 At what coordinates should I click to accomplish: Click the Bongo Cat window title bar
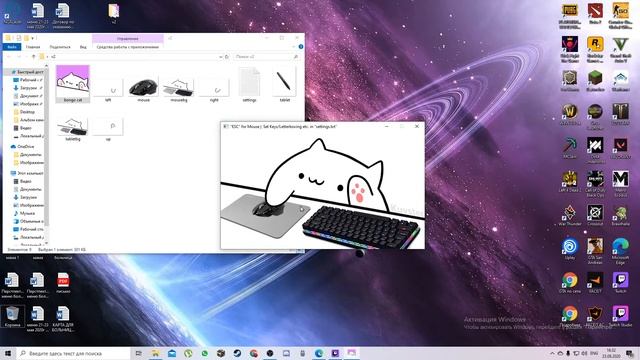click(x=301, y=127)
